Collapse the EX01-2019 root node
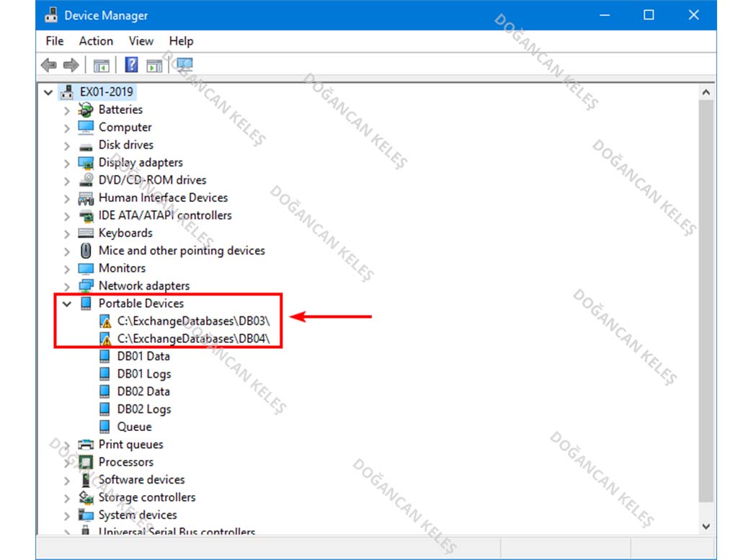 (48, 92)
